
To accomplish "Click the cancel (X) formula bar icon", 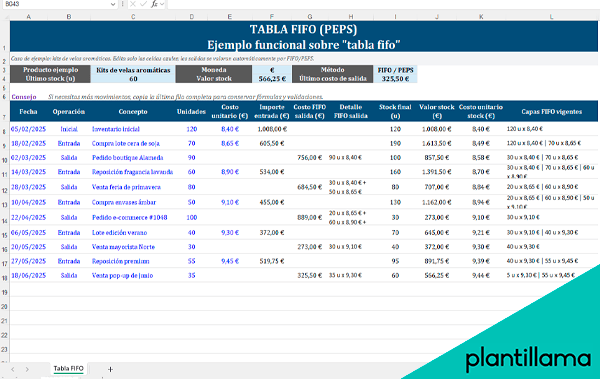I will point(133,4).
